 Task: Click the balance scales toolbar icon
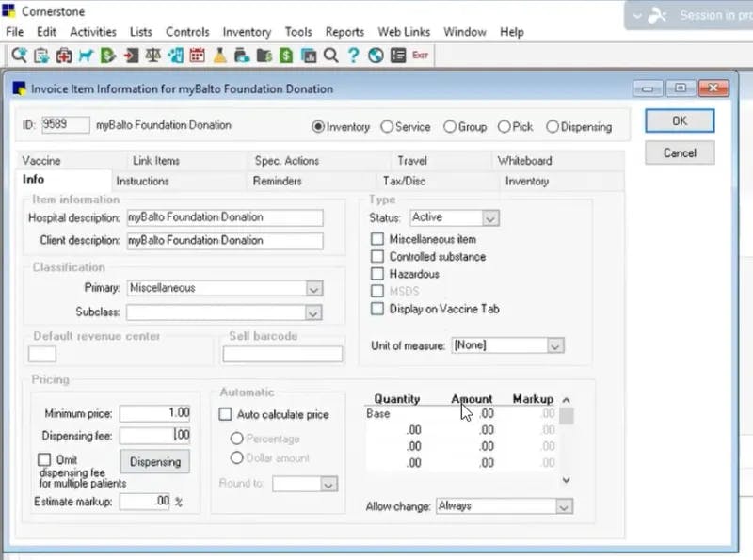click(x=152, y=56)
